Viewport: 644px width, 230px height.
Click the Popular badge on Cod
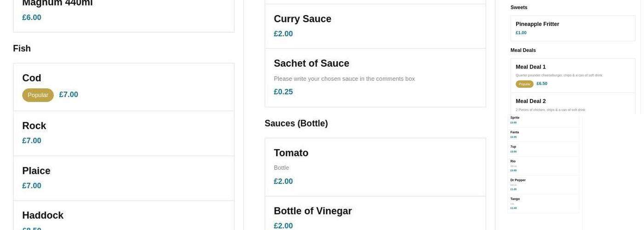click(x=38, y=95)
